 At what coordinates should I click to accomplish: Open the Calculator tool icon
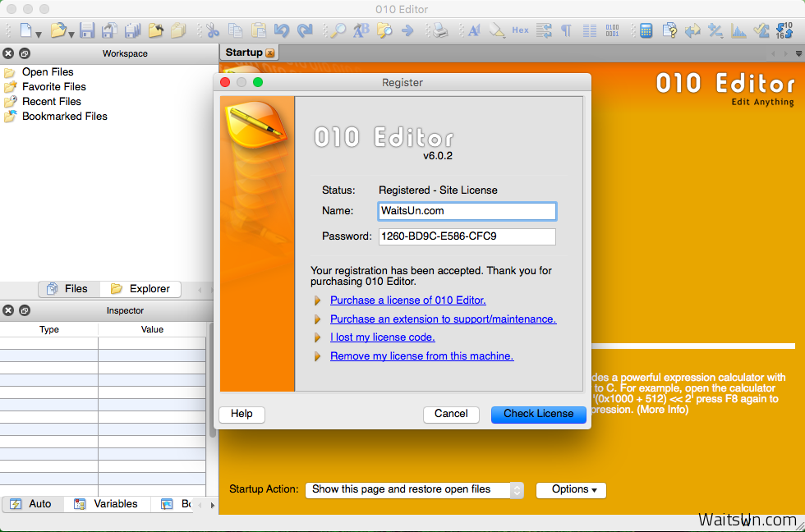646,30
